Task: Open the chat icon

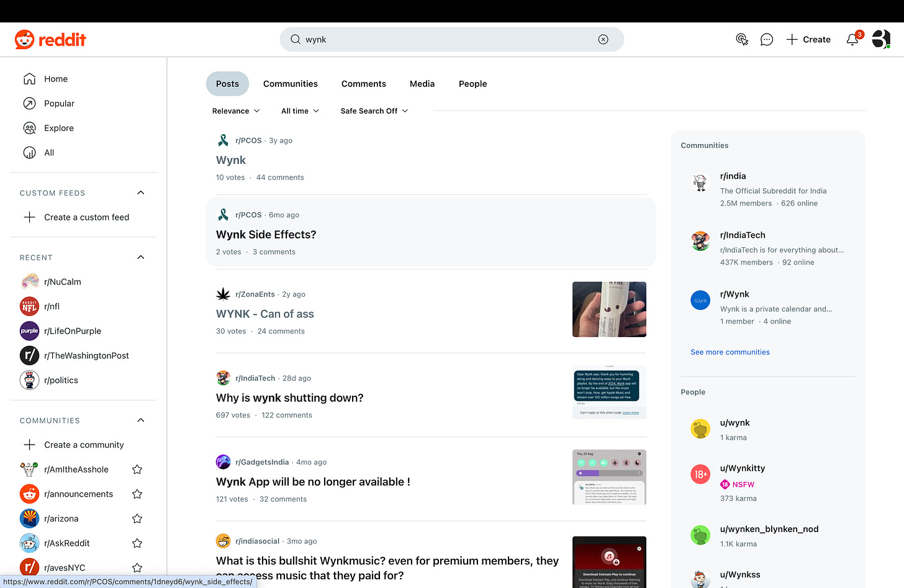Action: 767,40
